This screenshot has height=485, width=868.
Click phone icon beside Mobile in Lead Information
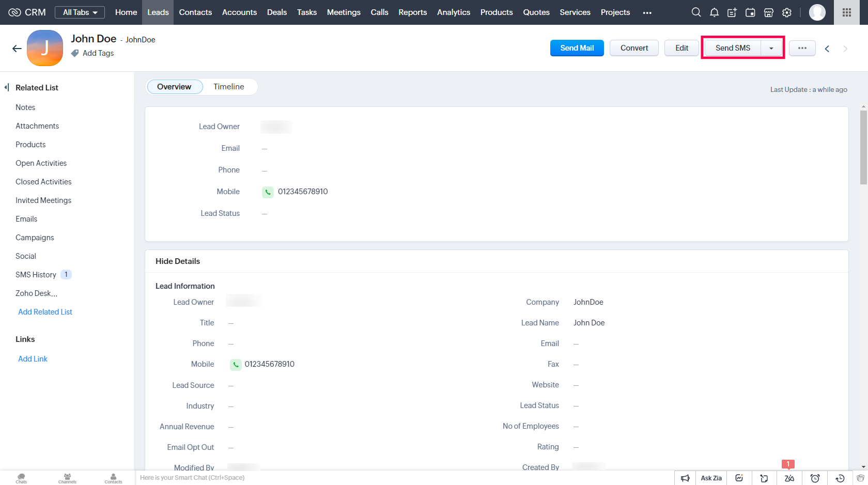click(x=236, y=365)
